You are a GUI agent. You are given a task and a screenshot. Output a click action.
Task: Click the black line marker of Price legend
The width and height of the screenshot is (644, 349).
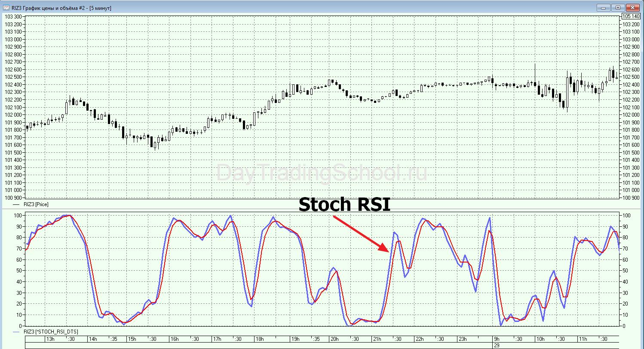[17, 205]
